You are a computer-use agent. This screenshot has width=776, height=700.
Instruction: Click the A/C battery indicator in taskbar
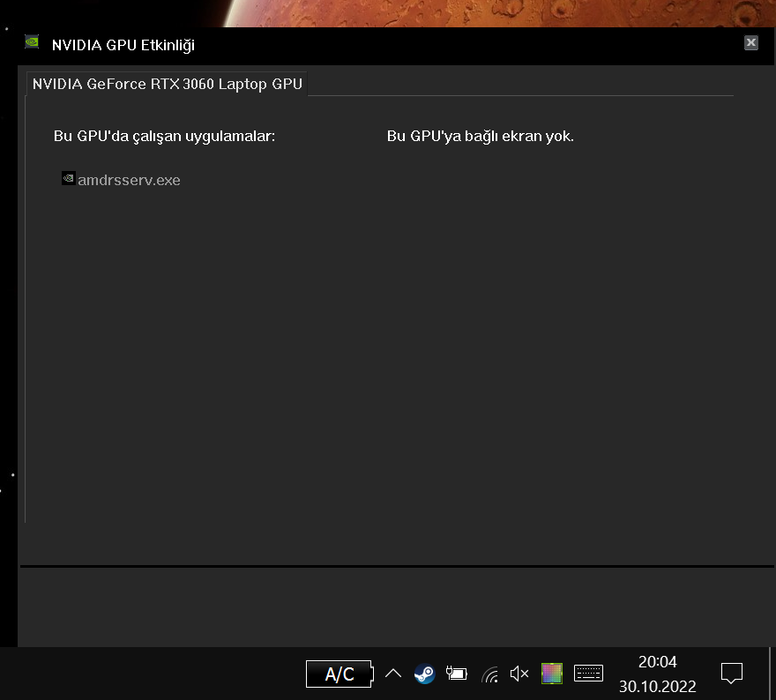click(339, 674)
